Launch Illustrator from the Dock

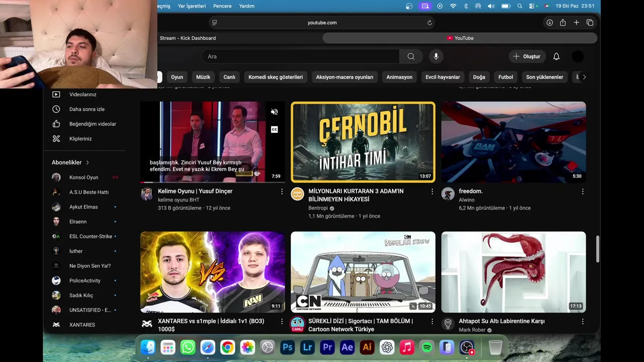click(x=367, y=347)
